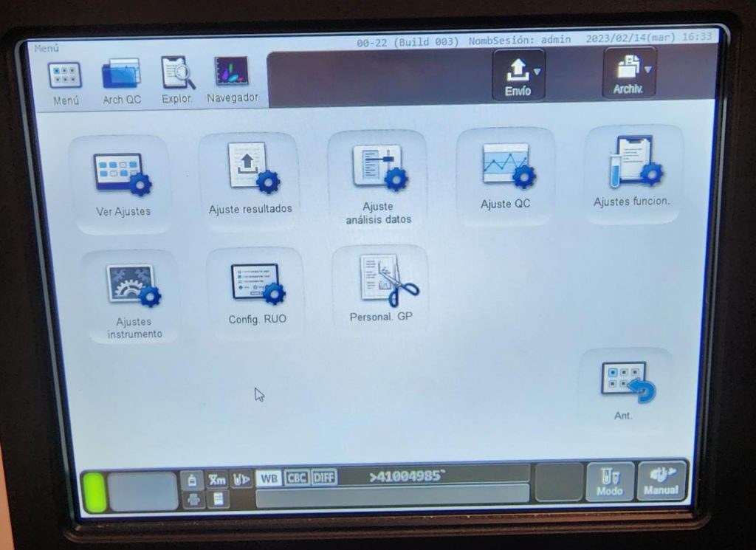Click the sampler tube status icon
The width and height of the screenshot is (756, 550).
241,479
